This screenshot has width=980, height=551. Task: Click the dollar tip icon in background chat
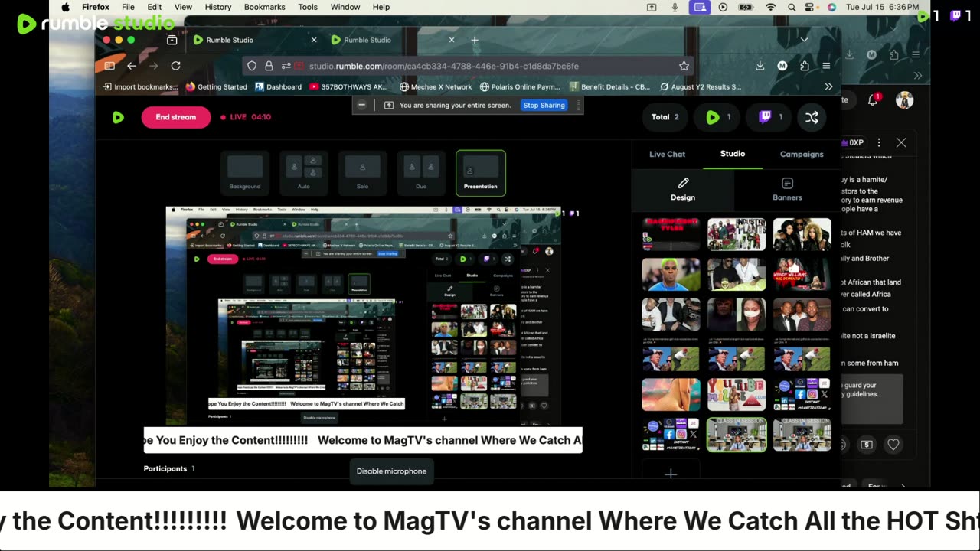(867, 444)
